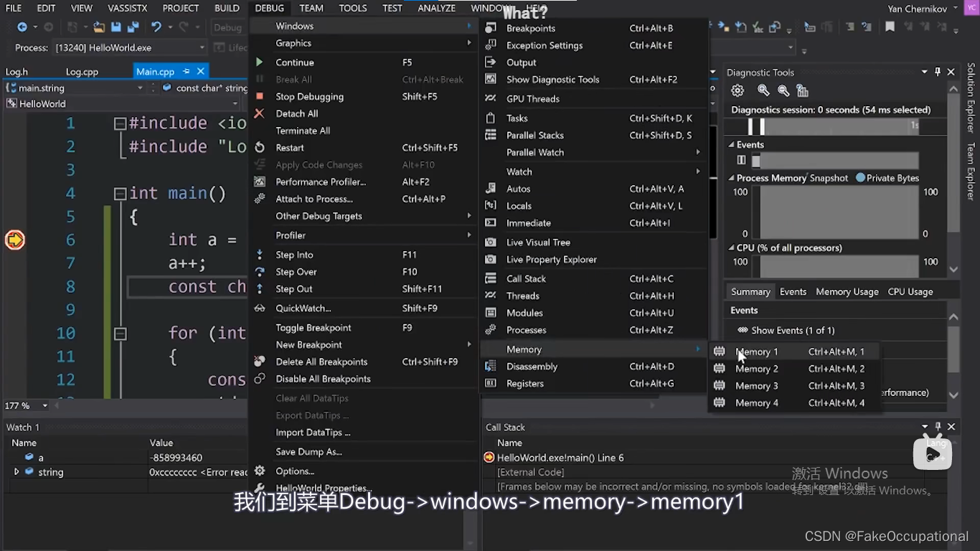Image resolution: width=980 pixels, height=551 pixels.
Task: Click 'Show Events (1 of 1)' link
Action: click(x=791, y=330)
